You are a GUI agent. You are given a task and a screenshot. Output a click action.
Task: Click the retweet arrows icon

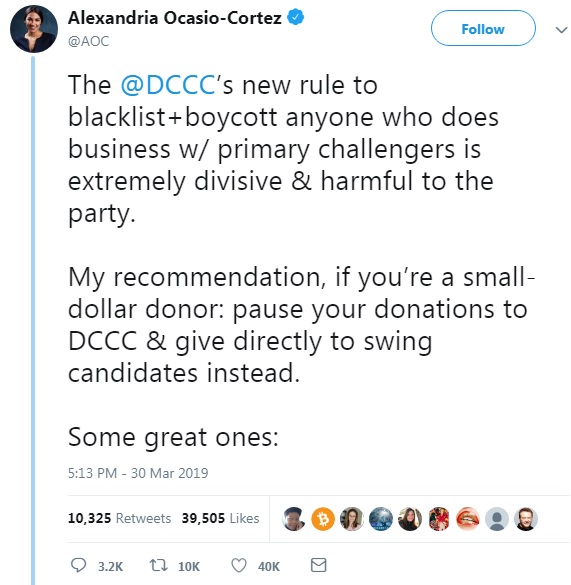tap(158, 566)
